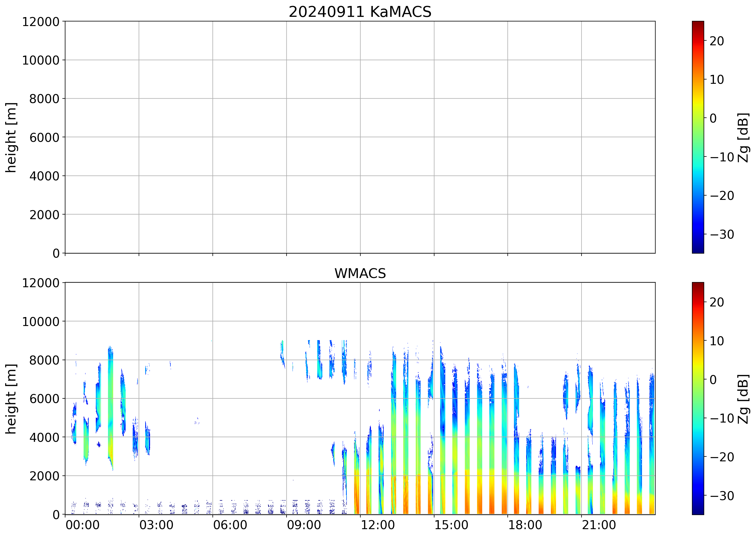Click the '12:00' x-axis tick label
The height and width of the screenshot is (537, 756).
coord(377,525)
